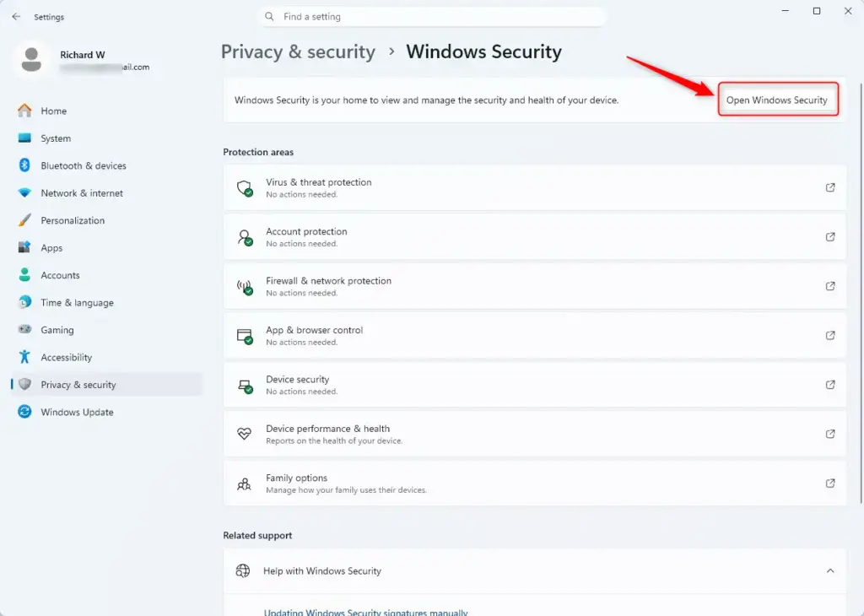
Task: Click the Help with Windows Security globe icon
Action: (242, 570)
